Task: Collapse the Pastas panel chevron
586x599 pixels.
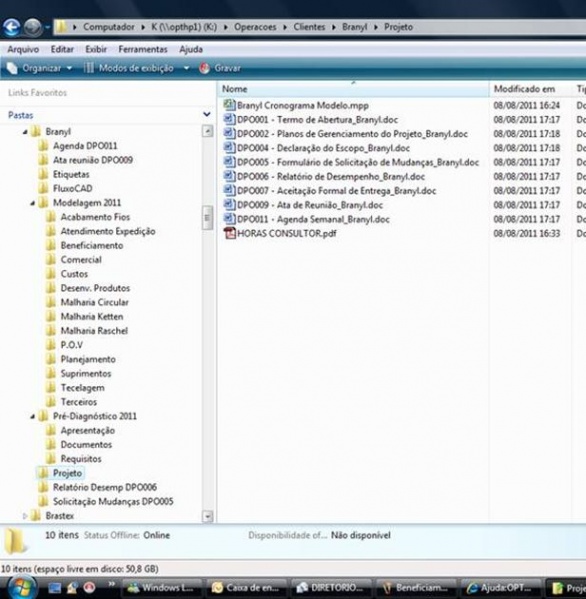Action: point(207,114)
